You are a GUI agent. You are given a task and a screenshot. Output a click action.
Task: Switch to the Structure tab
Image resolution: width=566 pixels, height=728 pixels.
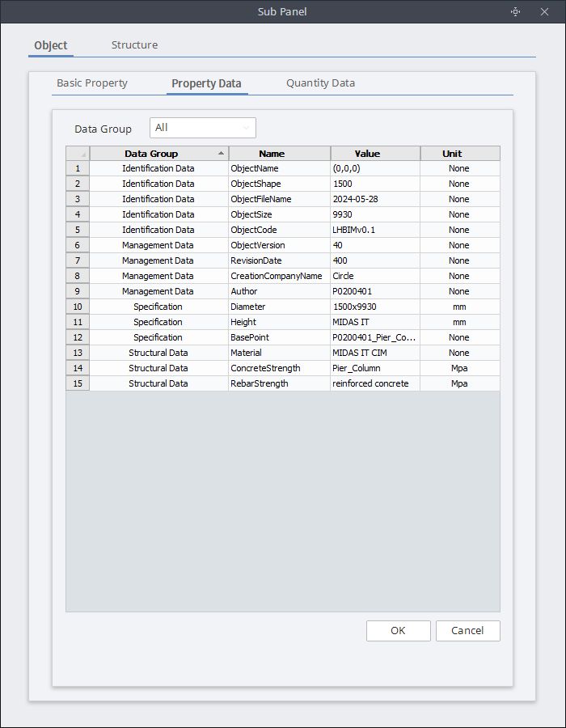[x=134, y=45]
